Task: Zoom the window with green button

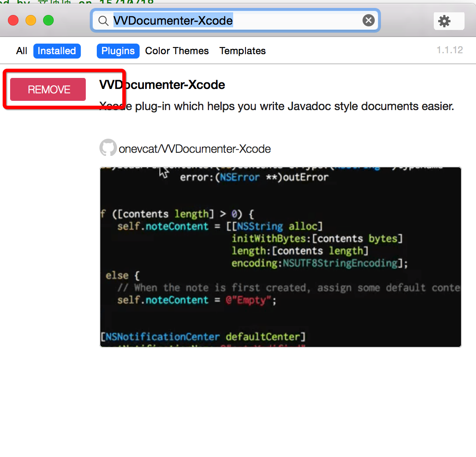Action: pos(48,20)
